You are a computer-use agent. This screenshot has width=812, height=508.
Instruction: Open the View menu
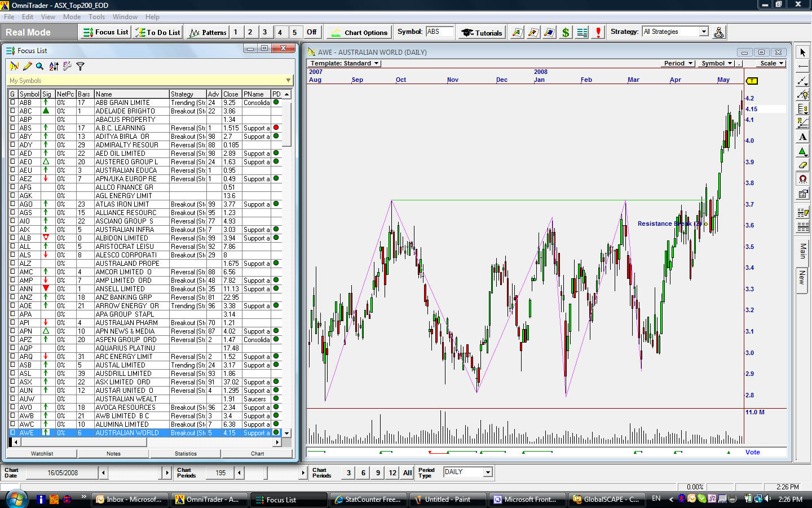coord(48,17)
